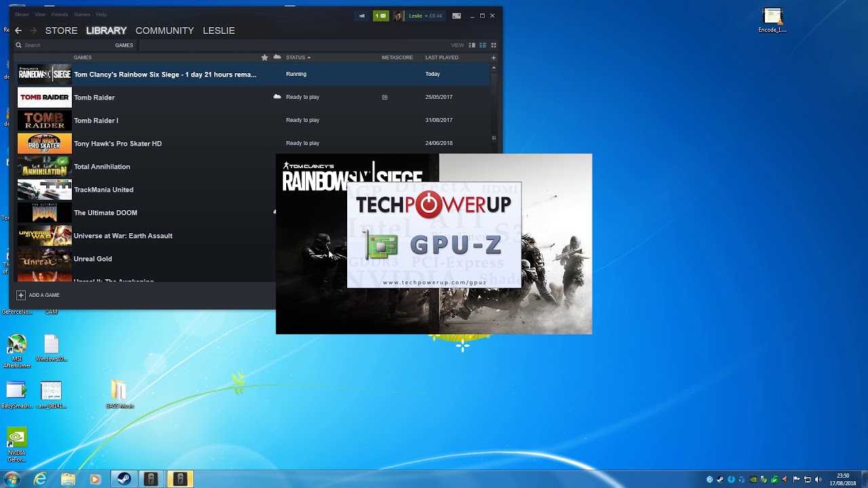The width and height of the screenshot is (868, 488).
Task: Open the Encode_1 desktop file
Action: [772, 20]
